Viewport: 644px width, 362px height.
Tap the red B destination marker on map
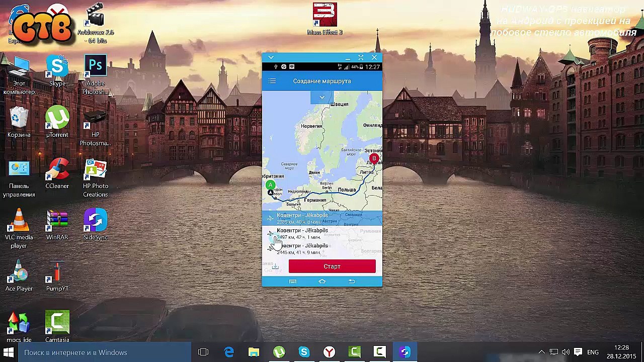[x=374, y=159]
